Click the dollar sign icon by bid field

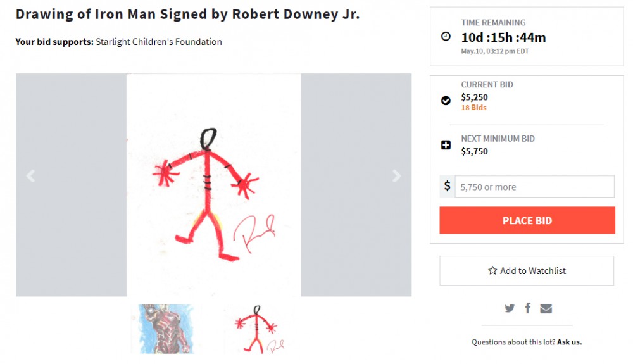click(x=448, y=186)
